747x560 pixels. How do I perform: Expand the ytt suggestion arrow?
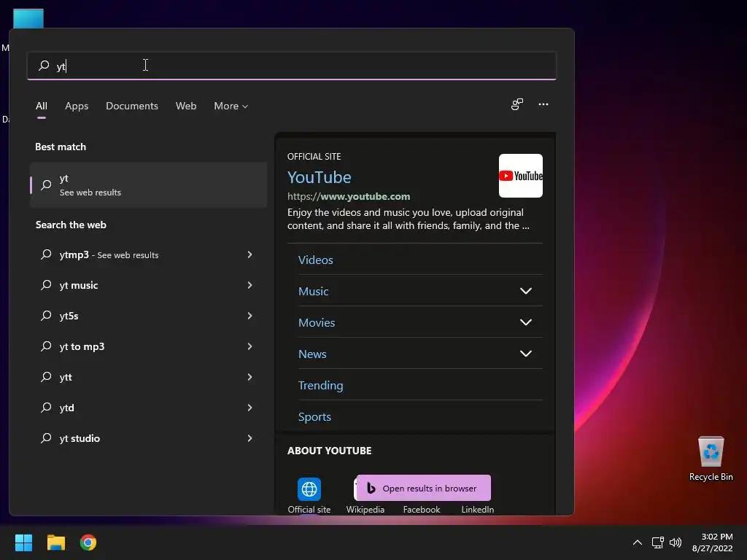(x=249, y=377)
